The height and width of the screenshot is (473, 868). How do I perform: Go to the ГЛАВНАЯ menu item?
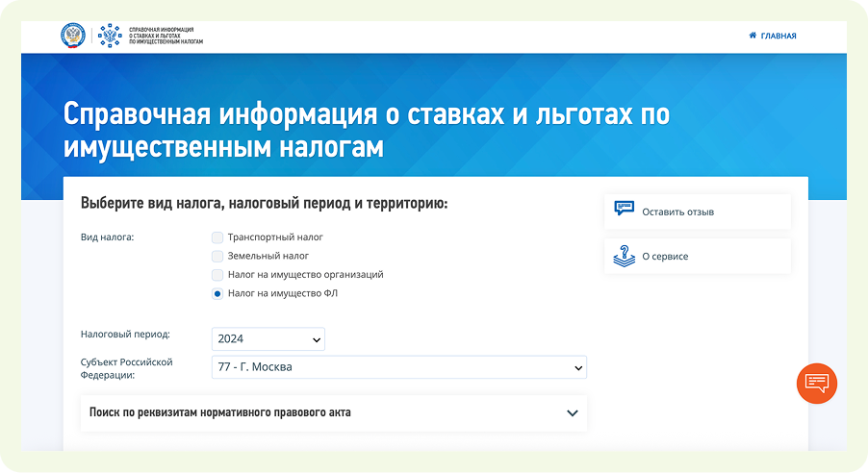tap(779, 36)
